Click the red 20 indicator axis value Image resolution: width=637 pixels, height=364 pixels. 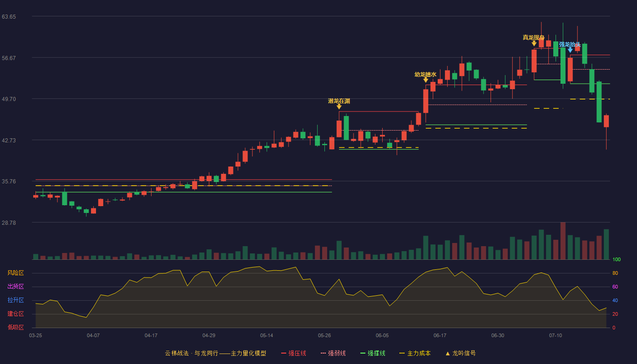(x=615, y=314)
